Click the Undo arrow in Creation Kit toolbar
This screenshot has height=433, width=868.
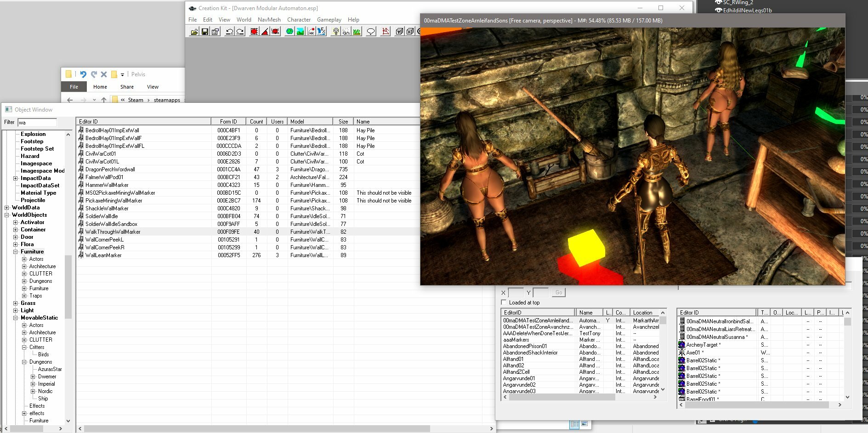229,31
